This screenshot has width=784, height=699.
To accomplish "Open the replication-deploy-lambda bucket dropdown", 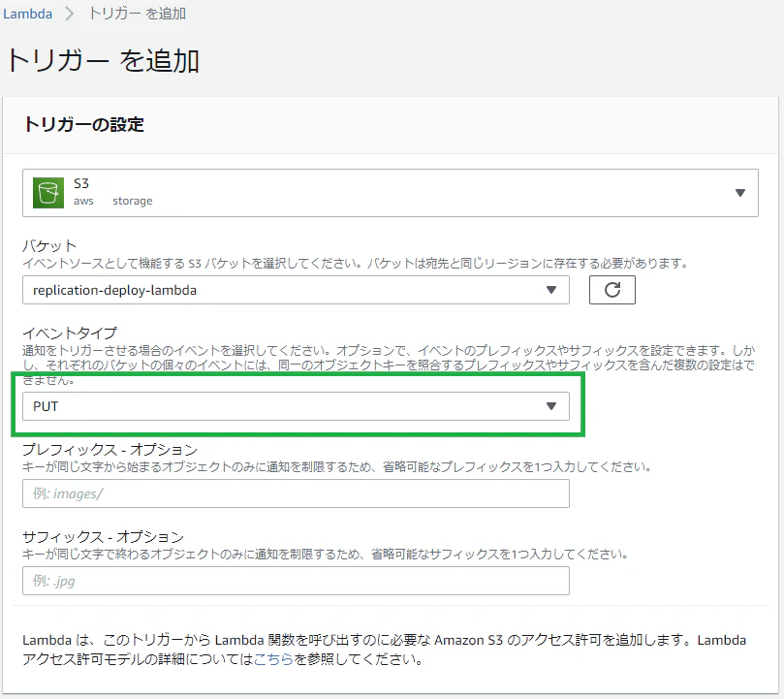I will (x=296, y=290).
